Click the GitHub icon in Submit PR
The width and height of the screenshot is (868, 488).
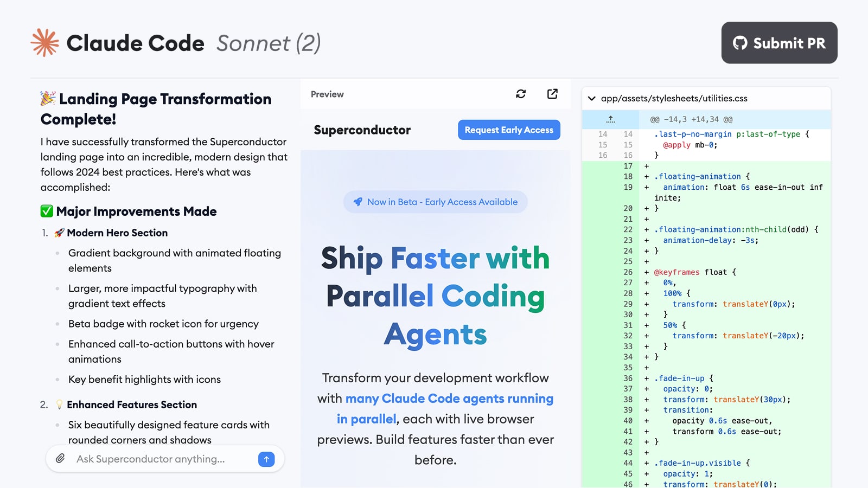[x=740, y=43]
